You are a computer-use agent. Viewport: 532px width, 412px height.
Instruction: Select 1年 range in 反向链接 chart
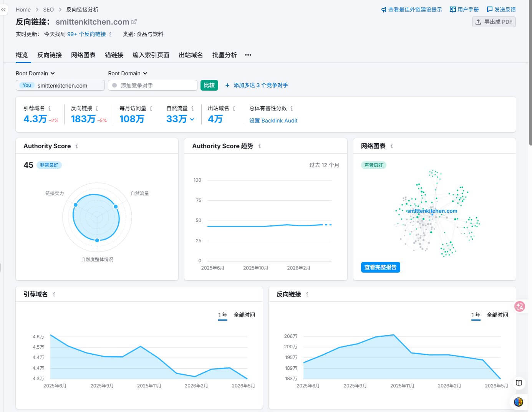coord(476,315)
